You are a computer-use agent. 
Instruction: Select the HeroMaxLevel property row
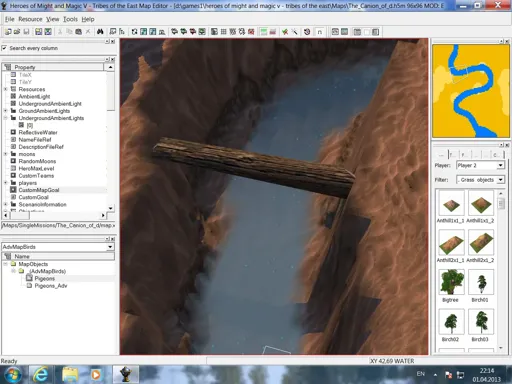pyautogui.click(x=36, y=168)
